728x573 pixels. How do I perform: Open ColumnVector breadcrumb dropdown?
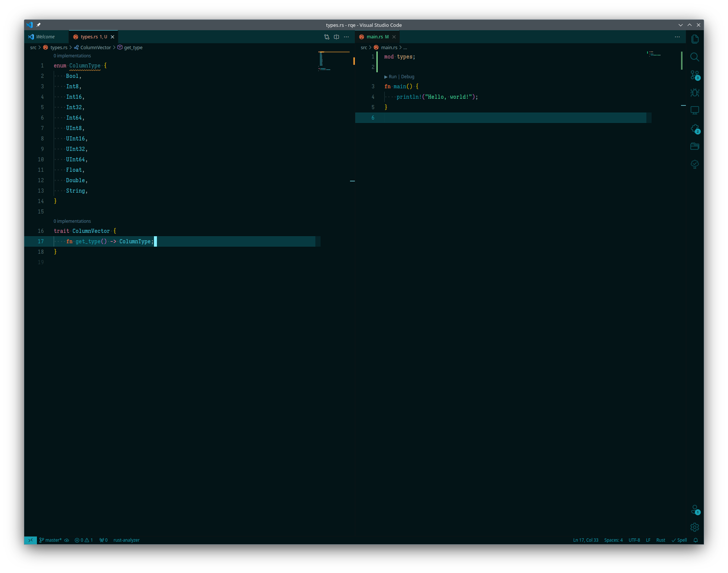click(95, 48)
